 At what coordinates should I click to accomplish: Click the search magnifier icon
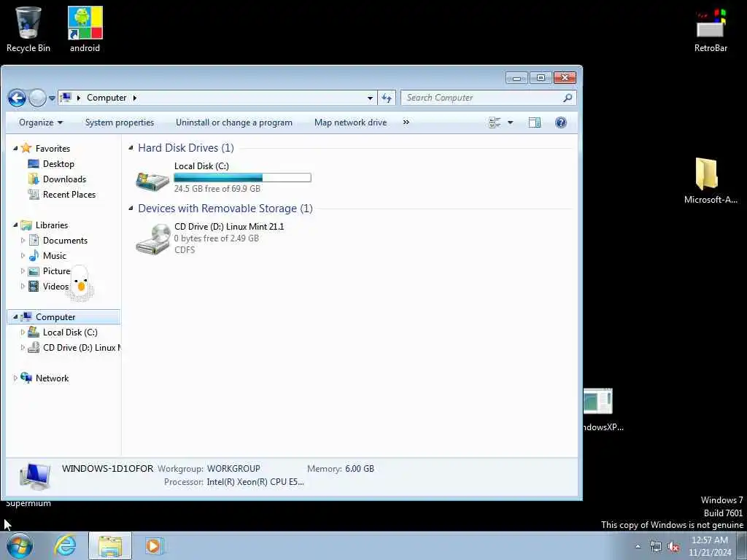point(568,98)
